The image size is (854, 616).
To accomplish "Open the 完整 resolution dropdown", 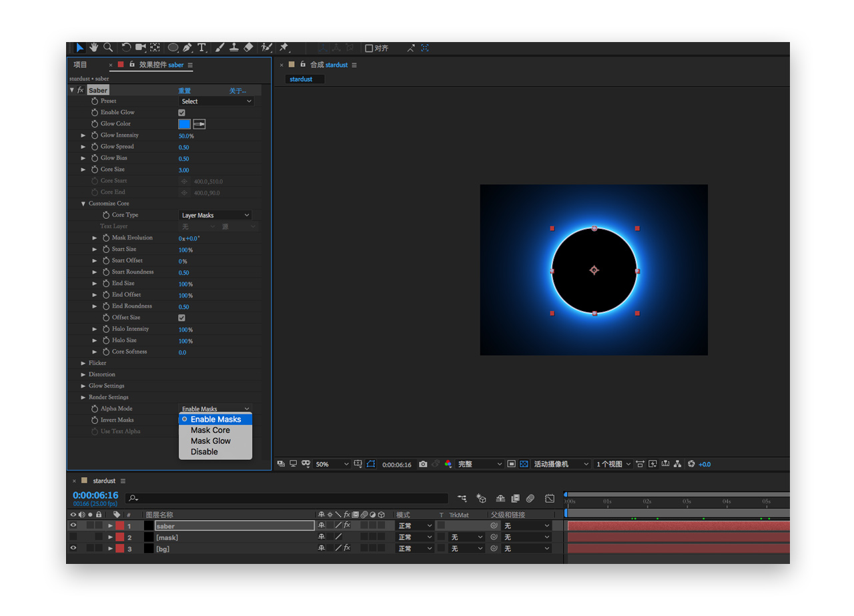I will point(480,464).
